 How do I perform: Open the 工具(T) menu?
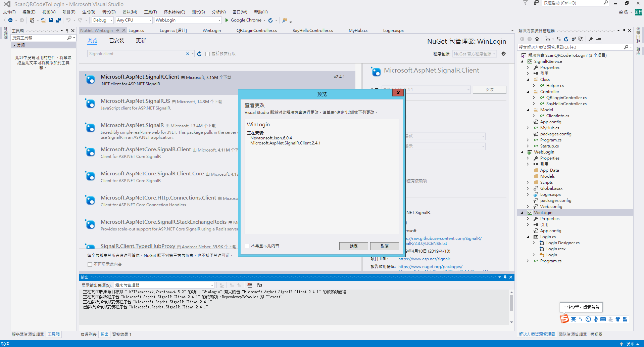(150, 12)
